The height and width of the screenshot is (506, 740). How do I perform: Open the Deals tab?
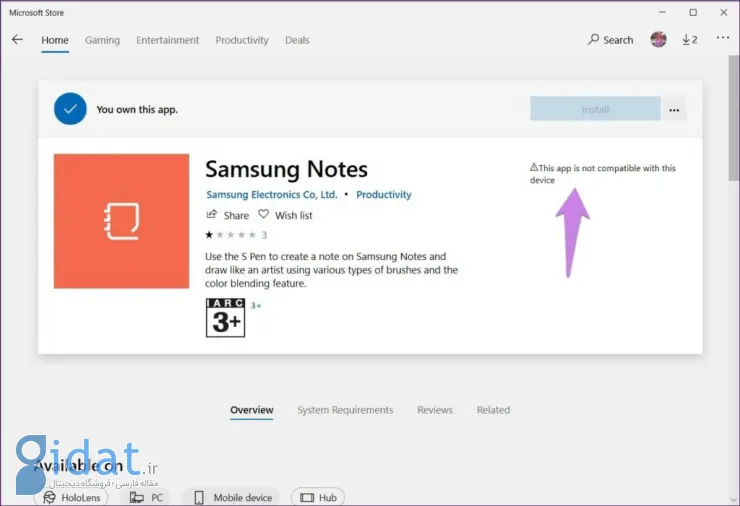(297, 40)
